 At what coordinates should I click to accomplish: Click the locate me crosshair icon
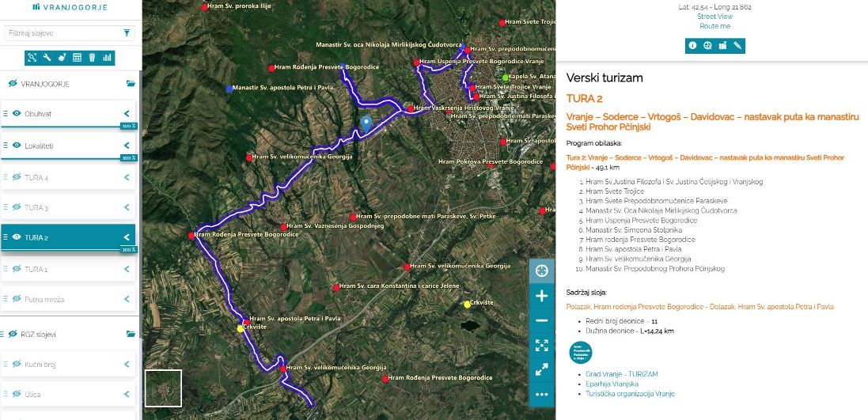tap(541, 271)
